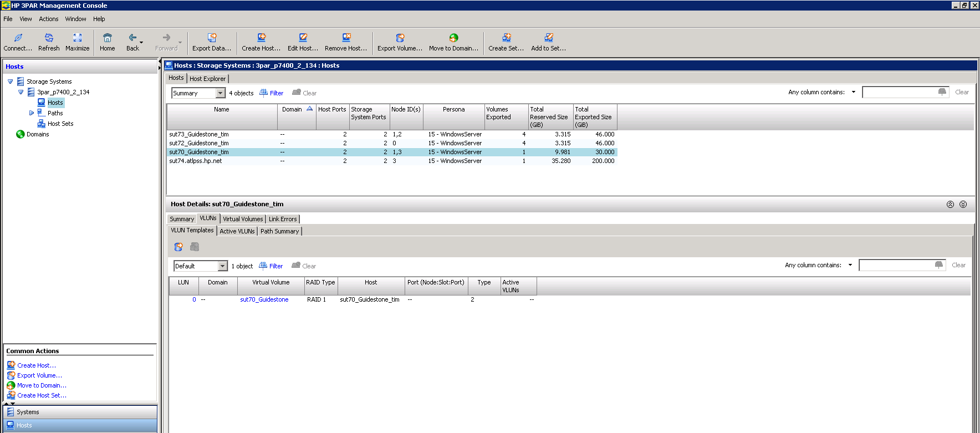Click Move to Domain in Common Actions
This screenshot has width=980, height=433.
(x=42, y=385)
